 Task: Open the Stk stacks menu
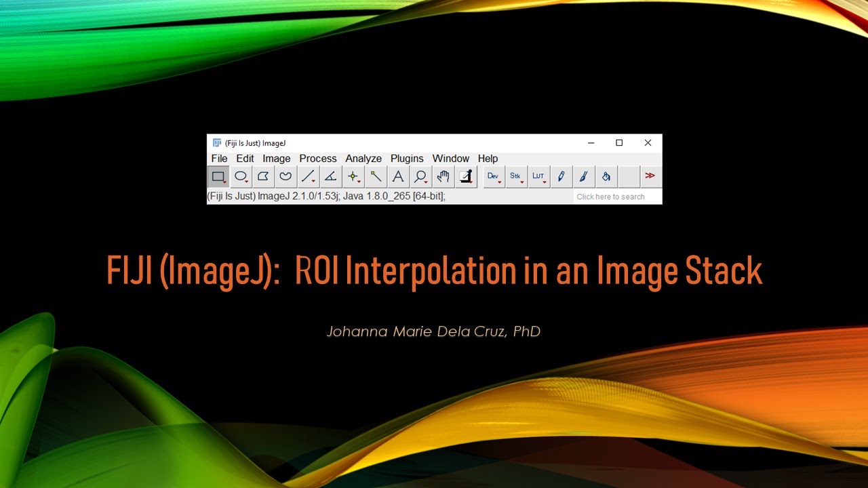tap(516, 176)
